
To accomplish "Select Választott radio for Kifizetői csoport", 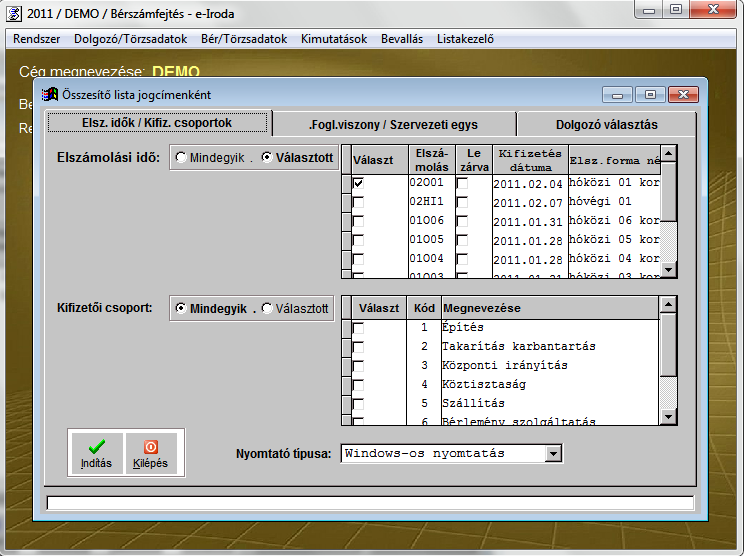I will [x=267, y=309].
